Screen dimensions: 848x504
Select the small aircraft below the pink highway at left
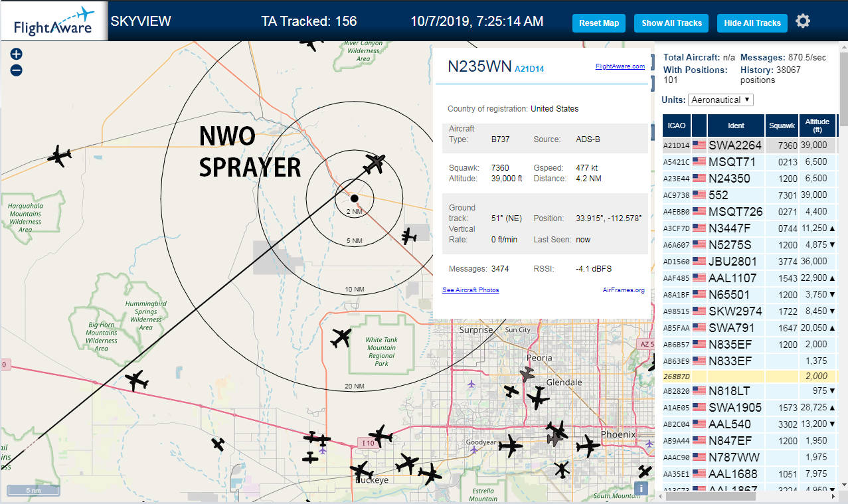pyautogui.click(x=218, y=444)
